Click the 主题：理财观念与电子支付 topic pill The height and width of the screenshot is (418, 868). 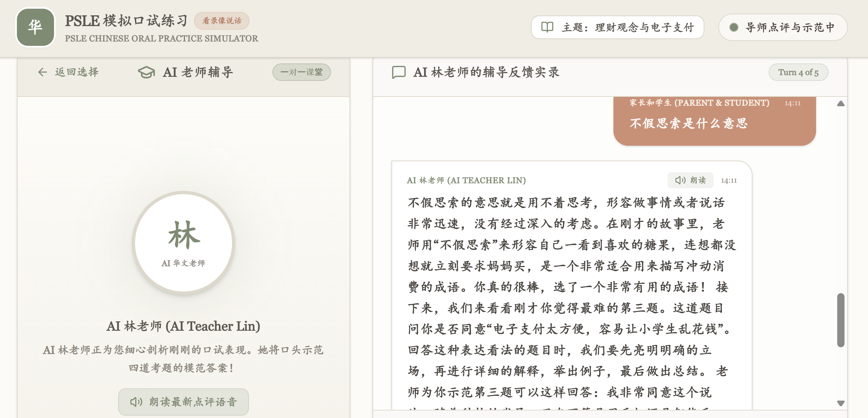617,27
